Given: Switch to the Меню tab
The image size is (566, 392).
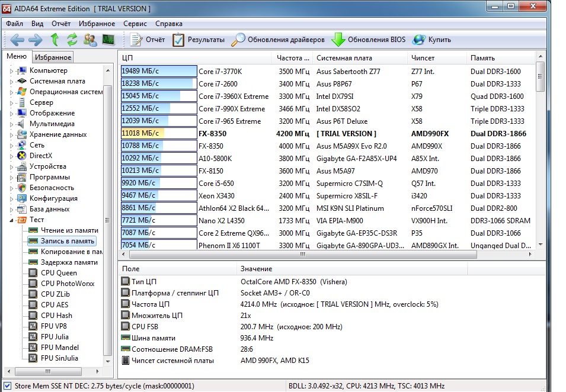Looking at the screenshot, I should [17, 56].
